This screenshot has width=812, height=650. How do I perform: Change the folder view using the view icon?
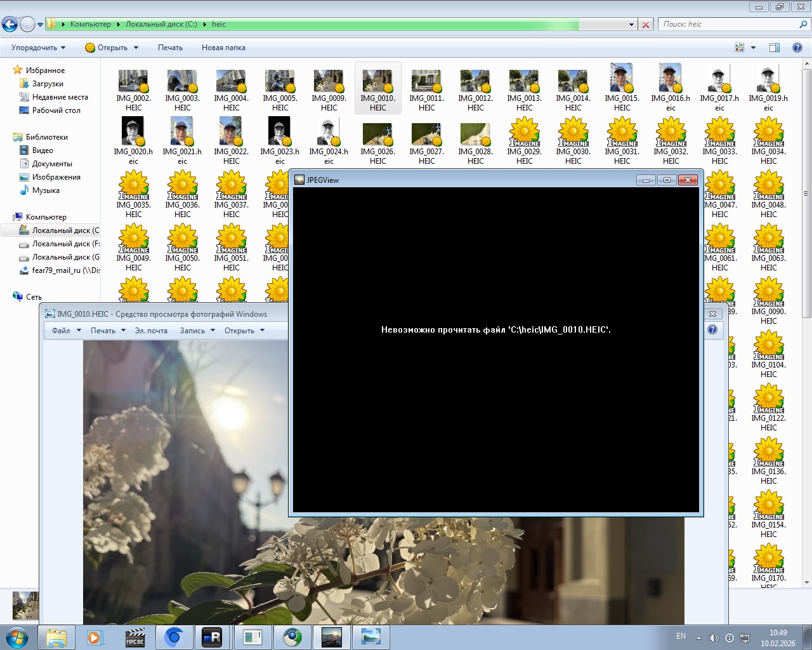point(739,48)
